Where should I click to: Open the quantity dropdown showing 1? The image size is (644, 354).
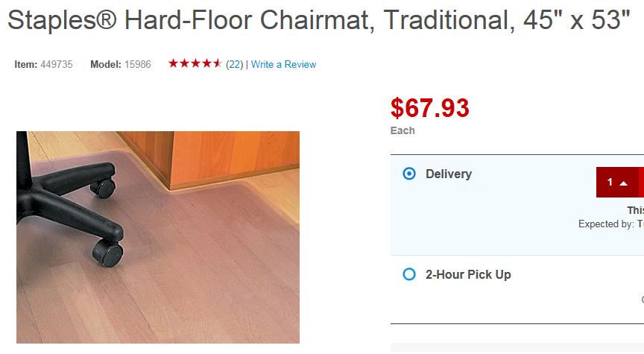pos(616,183)
